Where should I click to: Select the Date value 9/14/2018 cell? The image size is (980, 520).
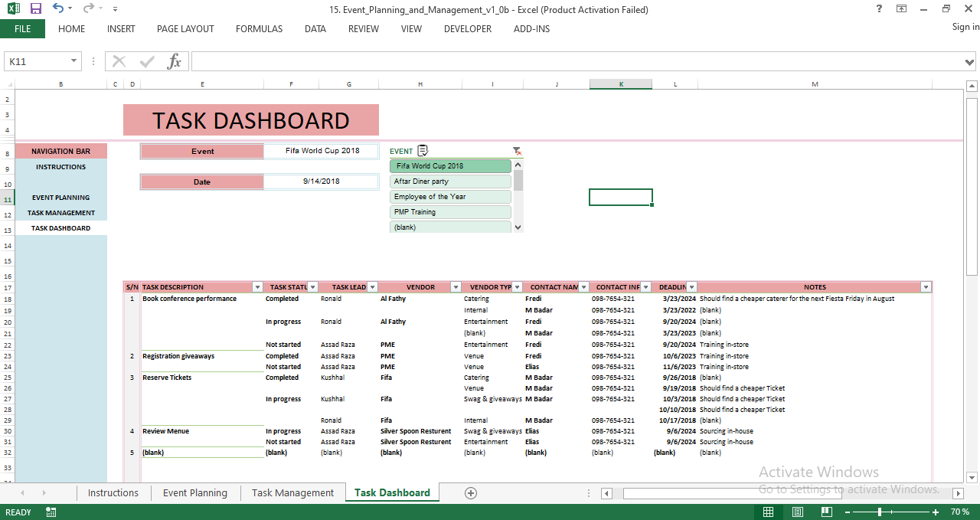coord(321,182)
